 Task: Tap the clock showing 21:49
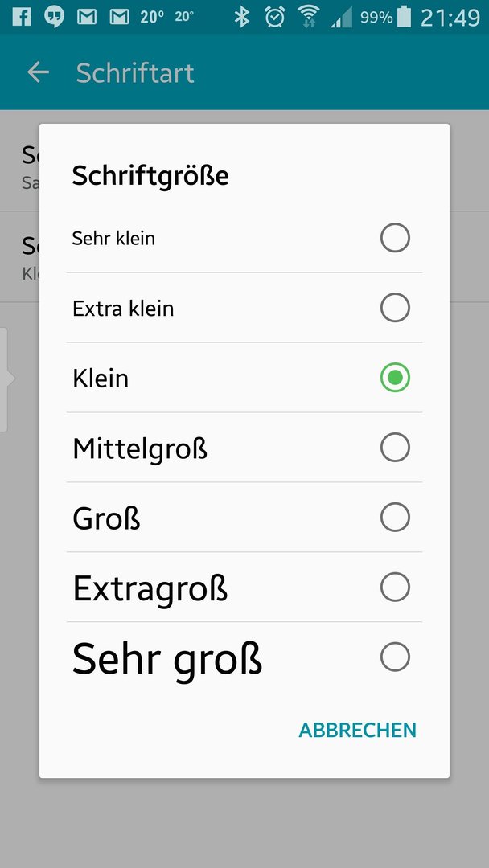click(450, 18)
